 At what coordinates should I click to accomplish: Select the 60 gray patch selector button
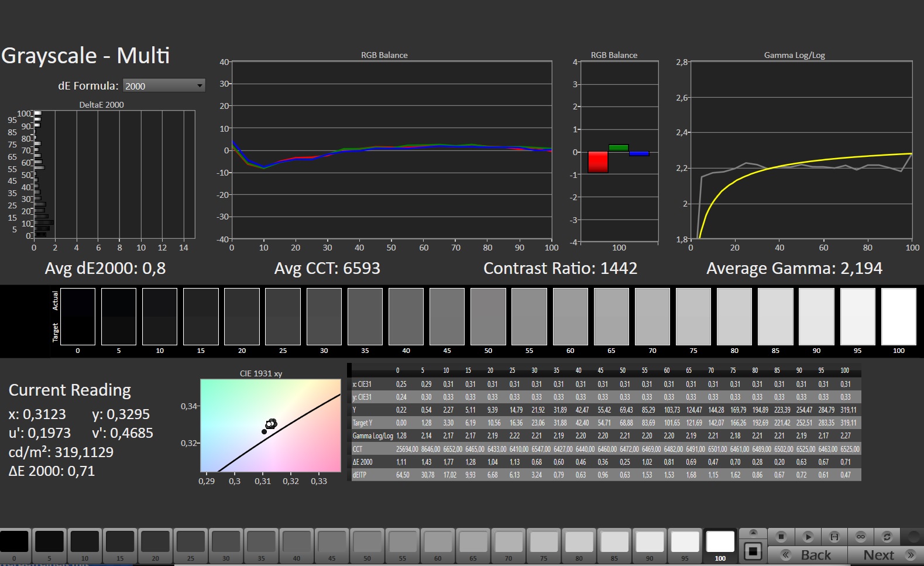point(438,546)
